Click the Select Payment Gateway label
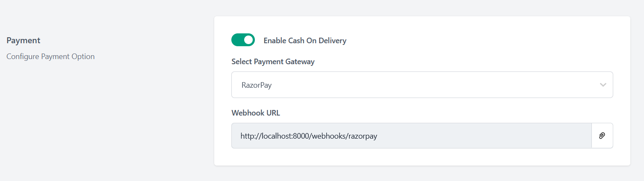644x181 pixels. [x=273, y=62]
